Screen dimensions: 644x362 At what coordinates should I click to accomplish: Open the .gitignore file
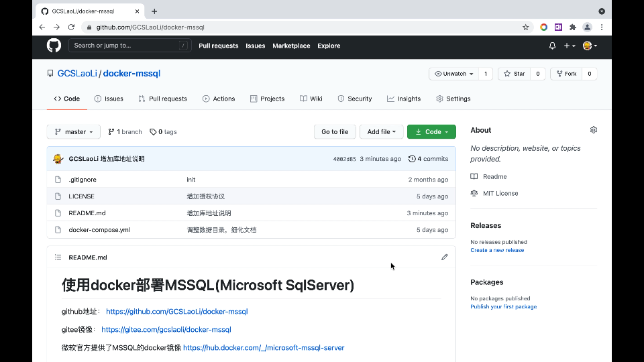[x=83, y=180]
